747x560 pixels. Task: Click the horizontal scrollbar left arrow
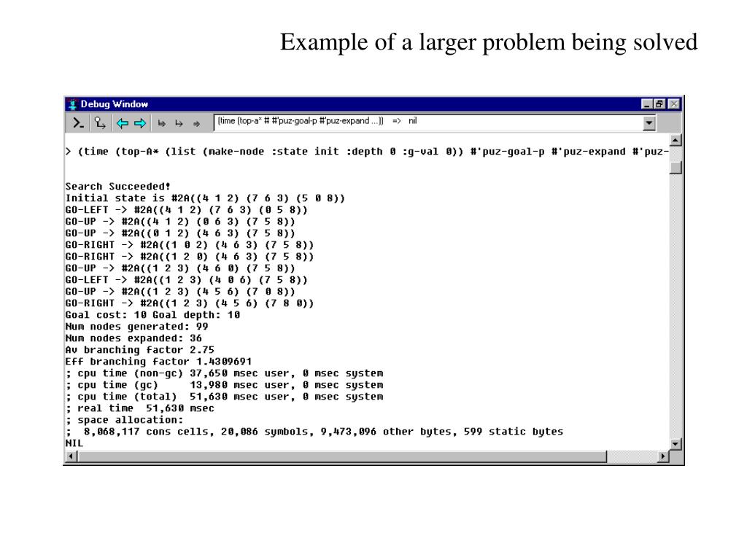point(71,456)
